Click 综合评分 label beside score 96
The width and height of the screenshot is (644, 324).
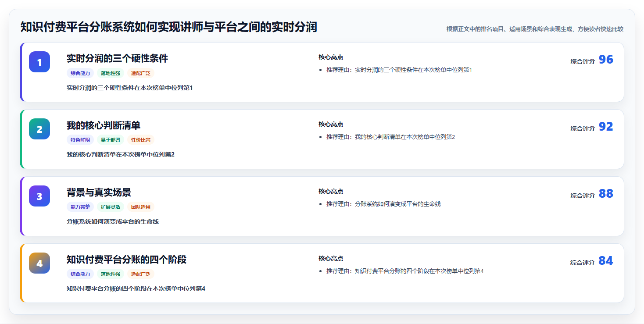(583, 61)
